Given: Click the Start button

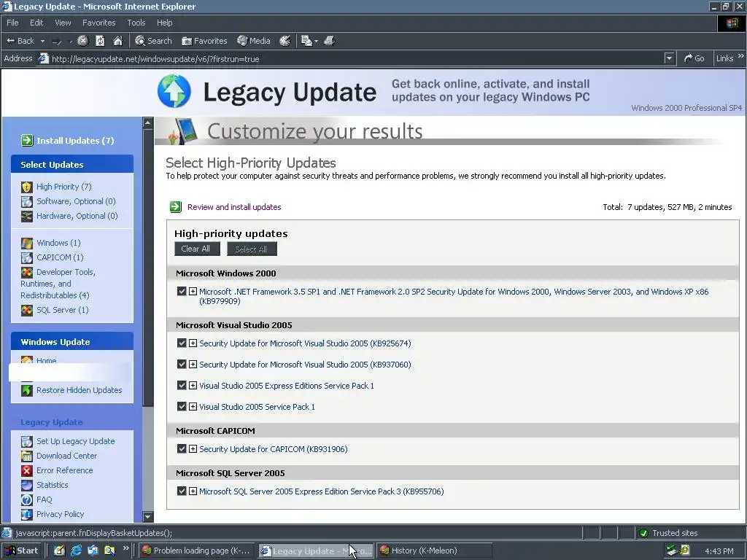Looking at the screenshot, I should pos(21,551).
